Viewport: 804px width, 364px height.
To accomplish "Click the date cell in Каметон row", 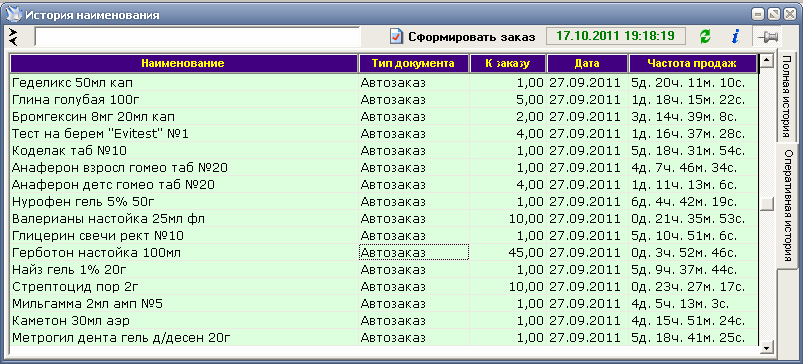I will 588,321.
